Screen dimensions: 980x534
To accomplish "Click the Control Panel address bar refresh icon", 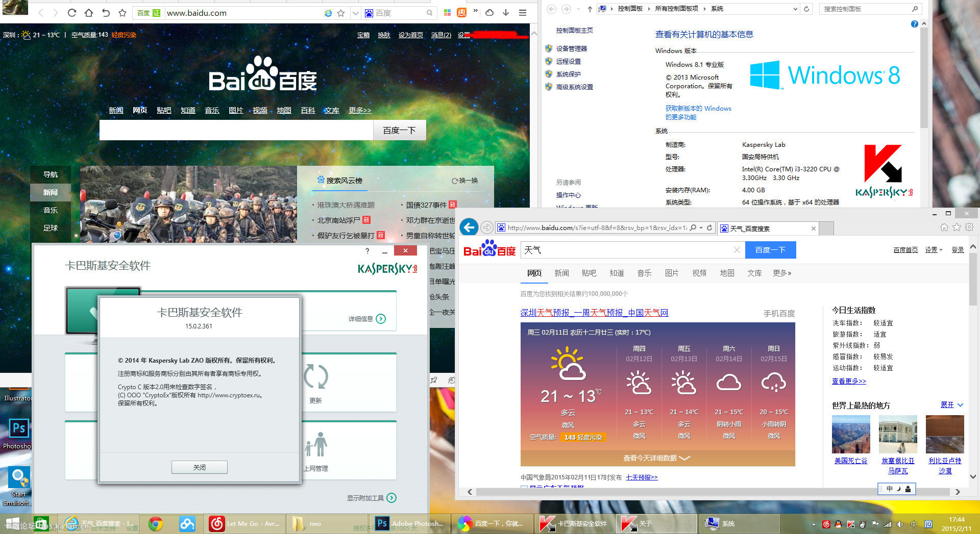I will coord(806,9).
